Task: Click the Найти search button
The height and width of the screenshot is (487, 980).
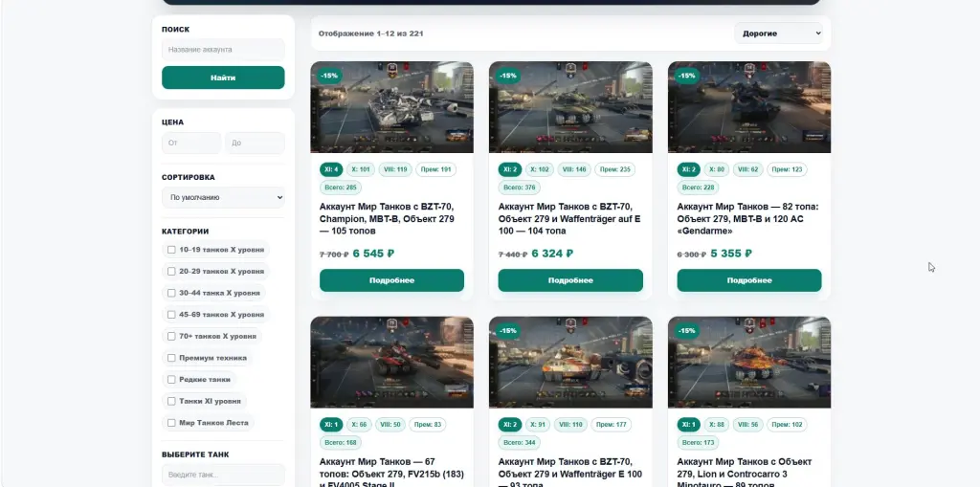Action: 223,77
